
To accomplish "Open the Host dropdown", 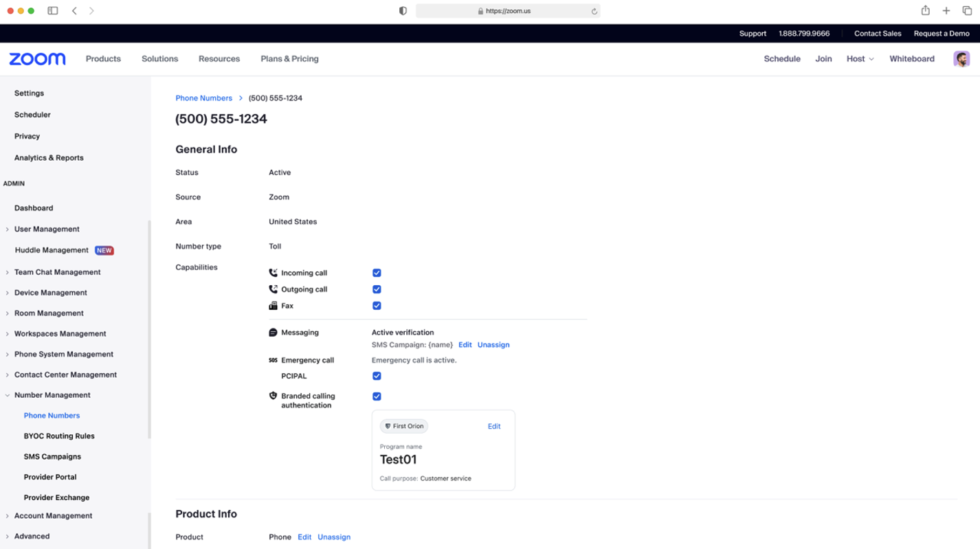I will click(860, 59).
